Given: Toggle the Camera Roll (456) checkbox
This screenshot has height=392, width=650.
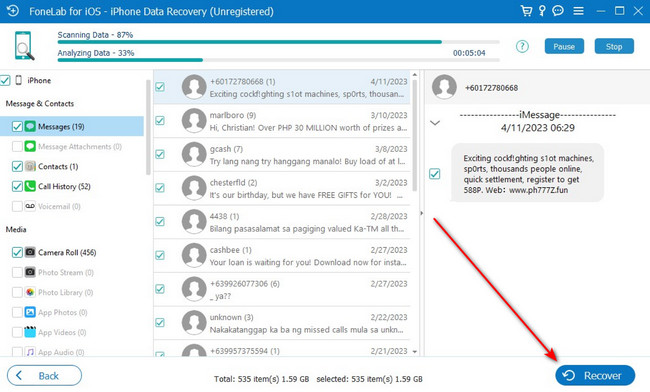Looking at the screenshot, I should [x=17, y=252].
